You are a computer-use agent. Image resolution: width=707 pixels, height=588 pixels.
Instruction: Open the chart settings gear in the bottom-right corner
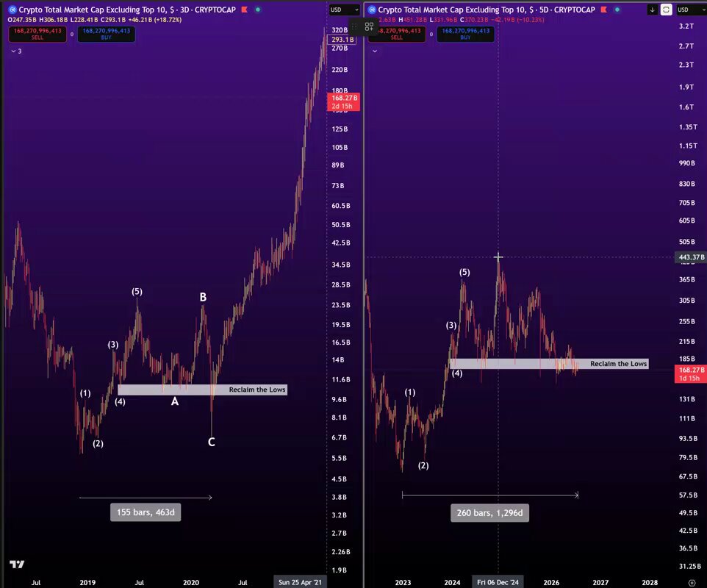692,583
